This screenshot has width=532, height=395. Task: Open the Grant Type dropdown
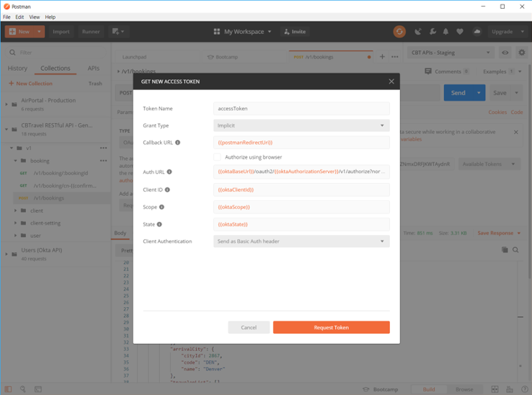tap(301, 125)
